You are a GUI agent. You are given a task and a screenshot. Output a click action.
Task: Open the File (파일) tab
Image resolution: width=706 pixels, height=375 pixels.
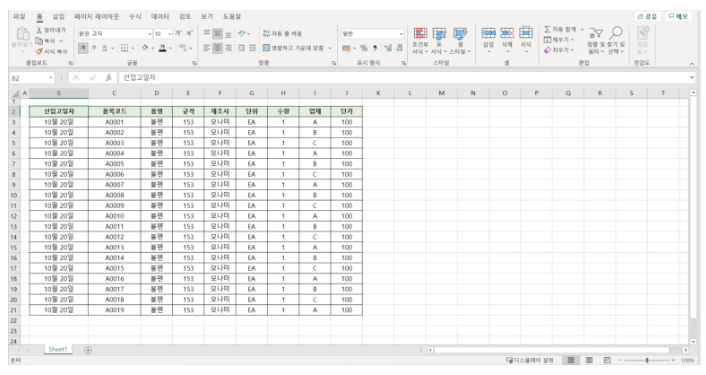(19, 17)
